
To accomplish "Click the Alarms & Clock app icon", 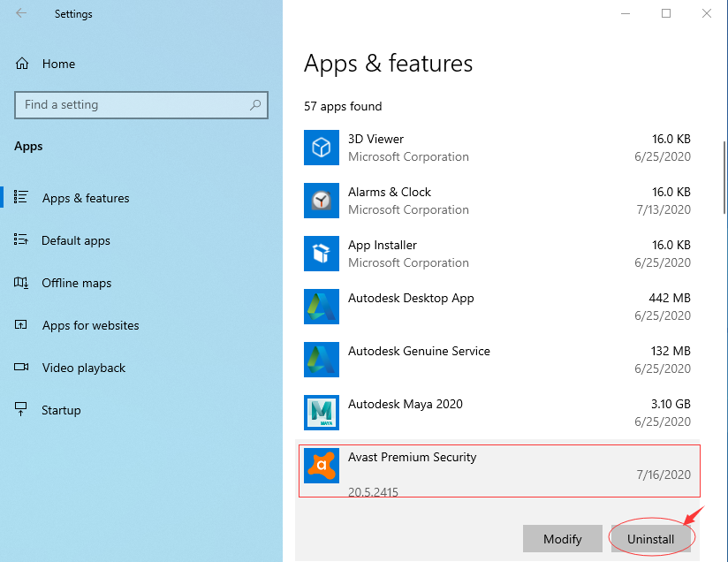I will point(322,201).
